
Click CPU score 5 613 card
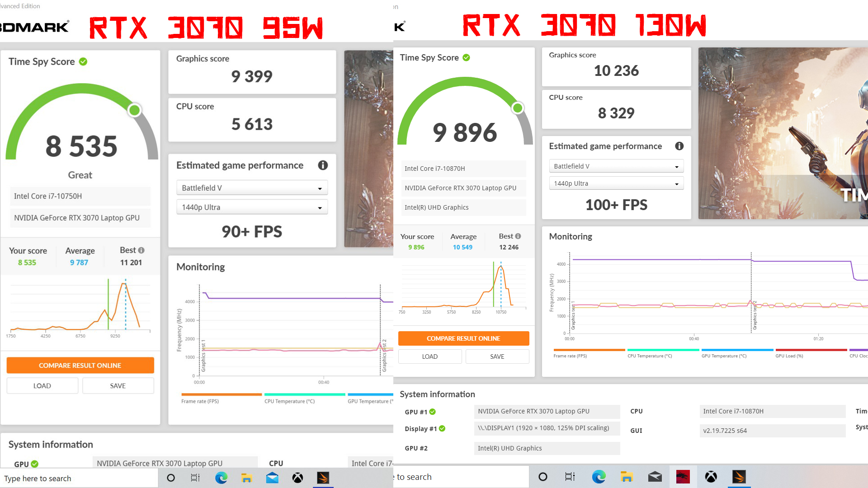tap(252, 120)
